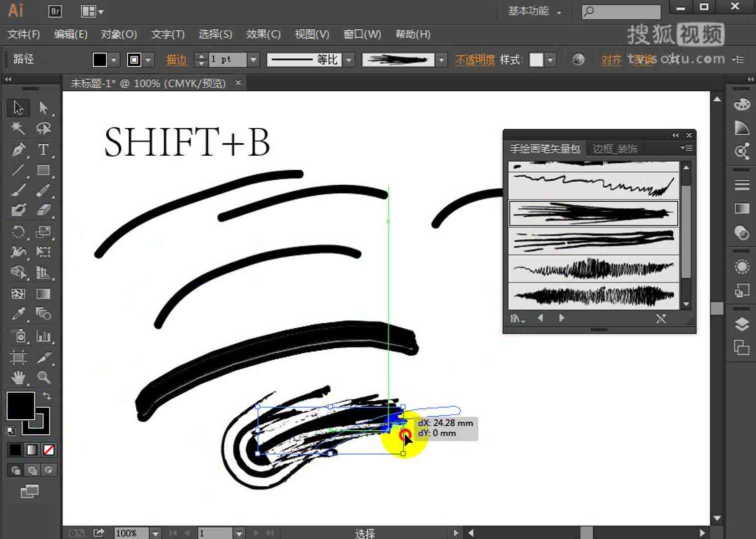Load previous brush library arrow

541,318
